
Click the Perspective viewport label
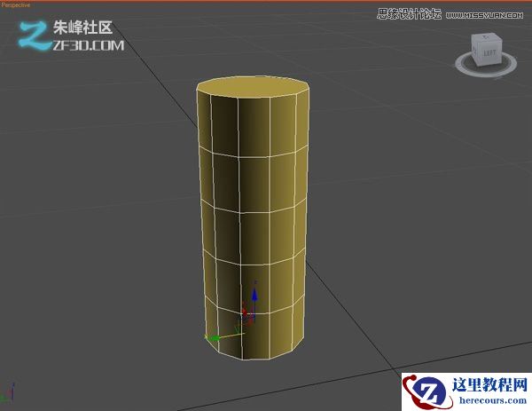coord(15,5)
